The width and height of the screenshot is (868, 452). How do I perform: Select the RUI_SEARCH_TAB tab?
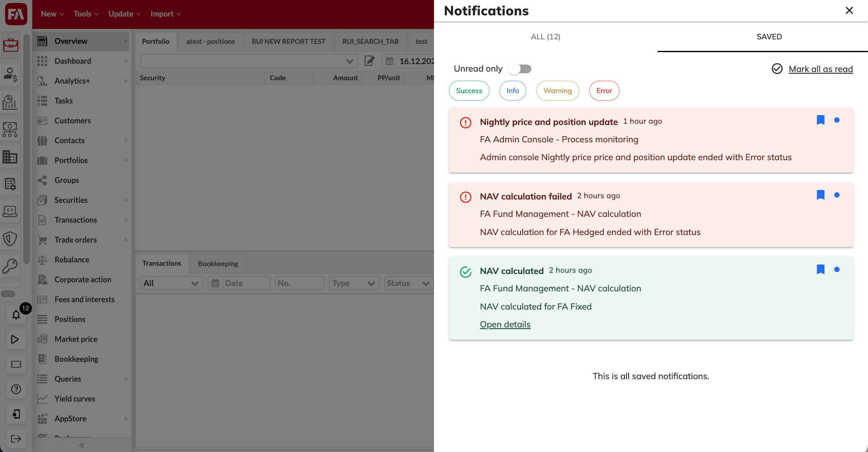pyautogui.click(x=370, y=41)
